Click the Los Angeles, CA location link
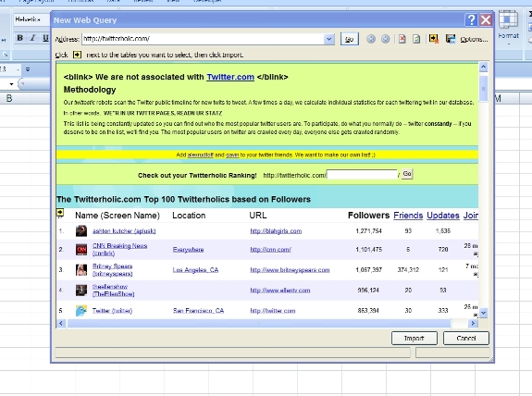The width and height of the screenshot is (532, 396). (x=195, y=270)
